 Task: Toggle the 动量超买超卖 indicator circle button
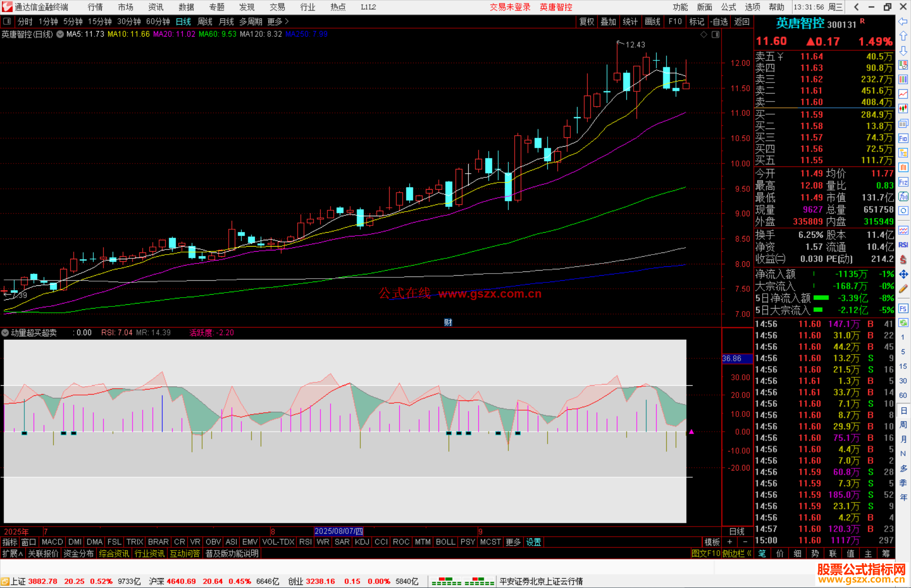coord(5,333)
